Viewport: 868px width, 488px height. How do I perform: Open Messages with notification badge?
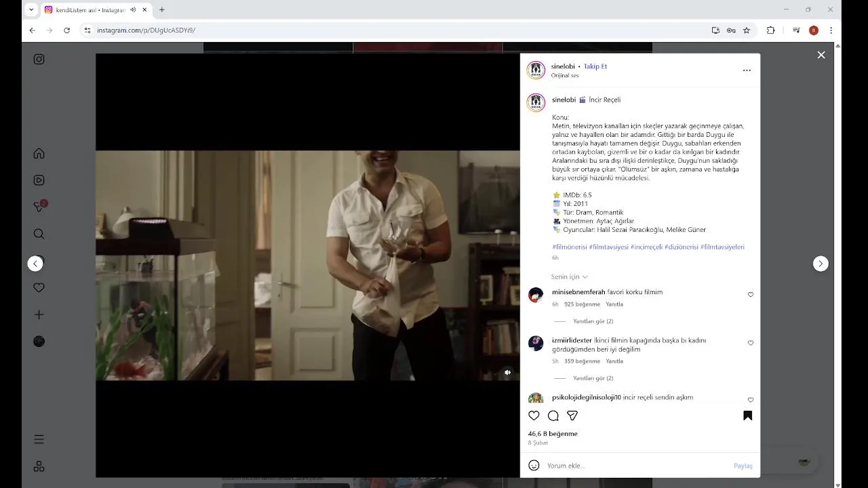pyautogui.click(x=39, y=207)
